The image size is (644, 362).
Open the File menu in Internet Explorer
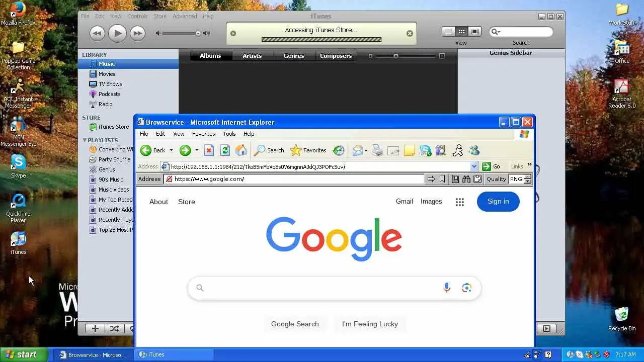144,134
